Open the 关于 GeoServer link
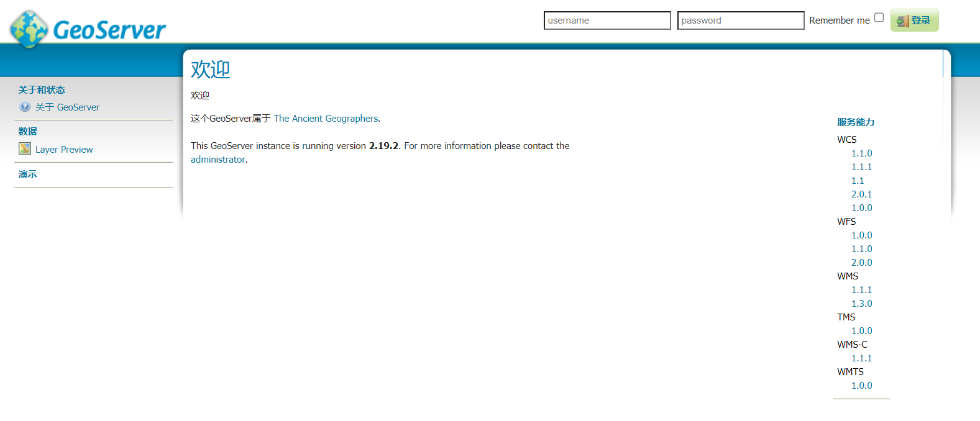This screenshot has width=980, height=421. [x=67, y=107]
